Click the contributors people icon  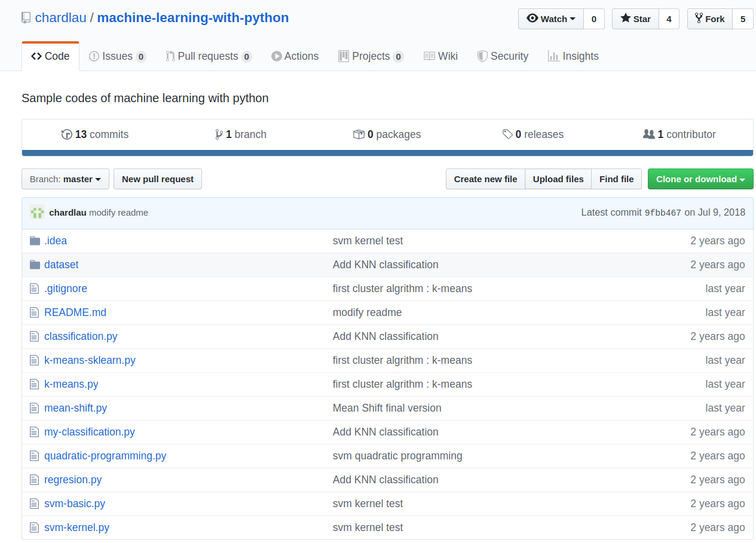[648, 134]
